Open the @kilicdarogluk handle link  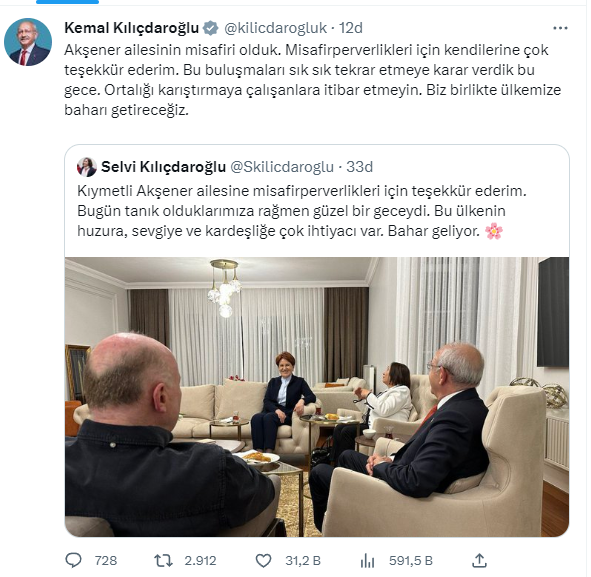pyautogui.click(x=275, y=28)
